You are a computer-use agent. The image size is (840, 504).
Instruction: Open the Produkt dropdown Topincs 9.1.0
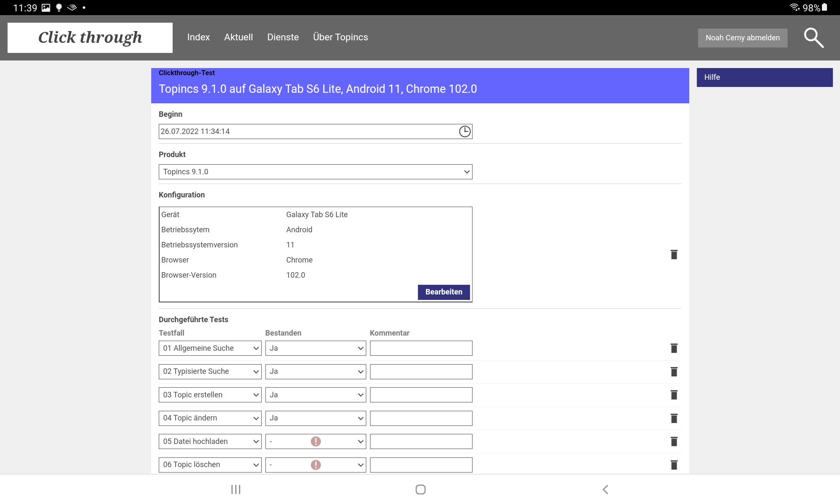pyautogui.click(x=315, y=172)
